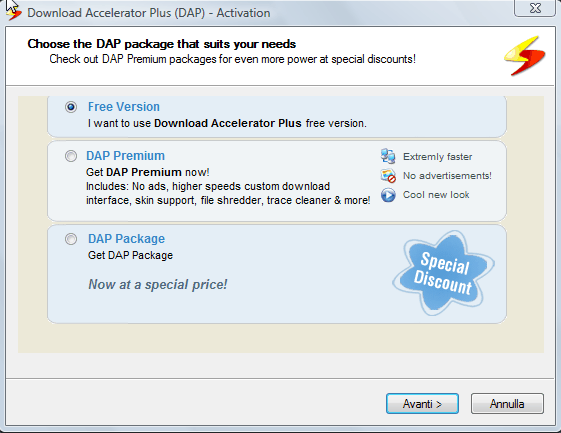The height and width of the screenshot is (433, 561).
Task: Click the Special Discount star badge
Action: pos(444,273)
